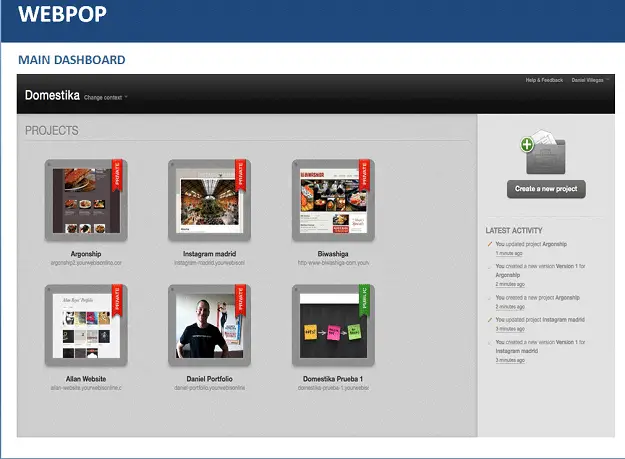Click the Argonship project title
This screenshot has height=459, width=625.
point(86,254)
